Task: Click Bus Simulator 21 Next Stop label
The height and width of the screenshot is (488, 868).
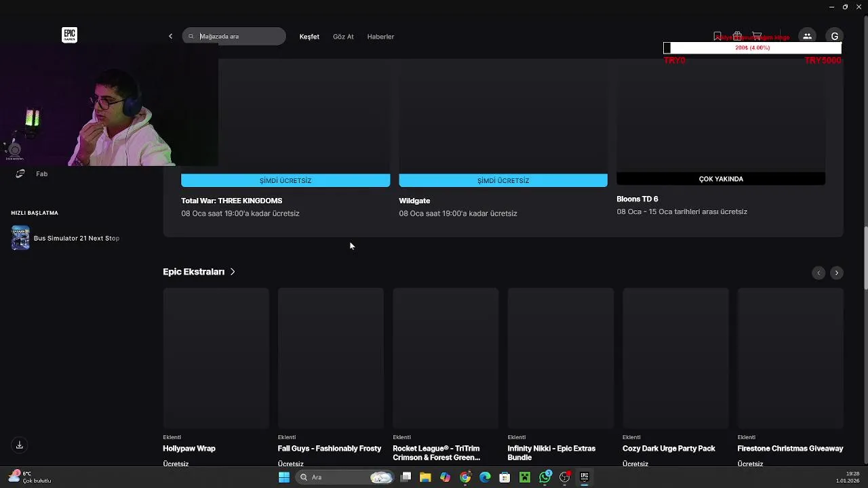Action: (77, 239)
